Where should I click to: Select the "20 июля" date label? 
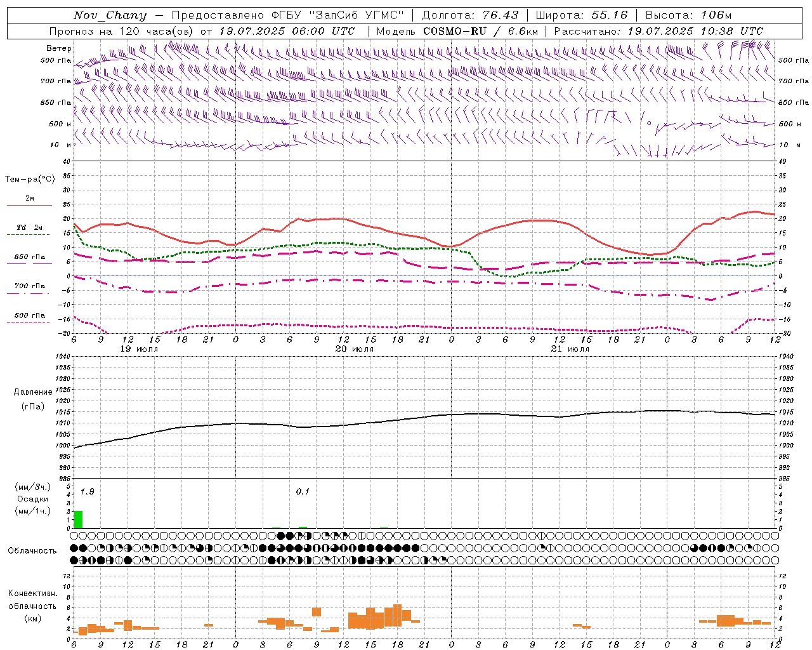coord(355,349)
